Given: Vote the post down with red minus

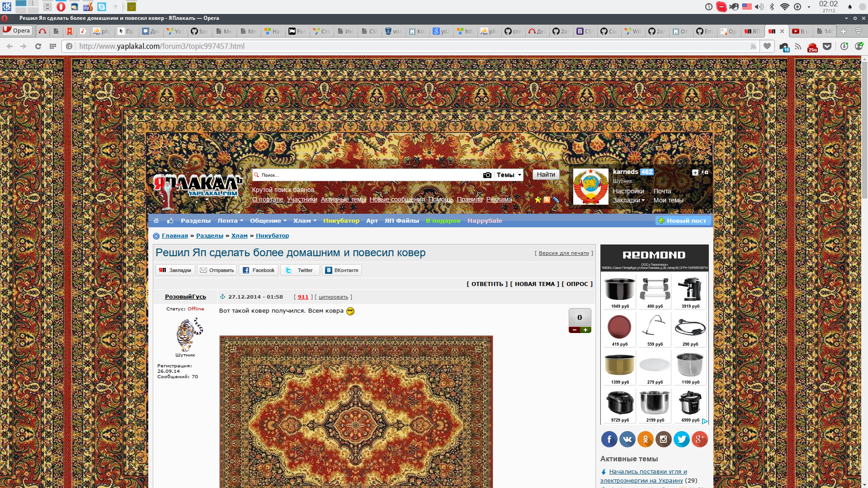Looking at the screenshot, I should [x=575, y=330].
